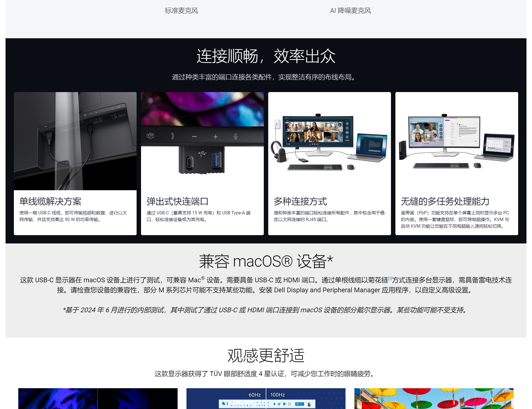Open the colorful umbrellas thumbnail

(x=434, y=398)
